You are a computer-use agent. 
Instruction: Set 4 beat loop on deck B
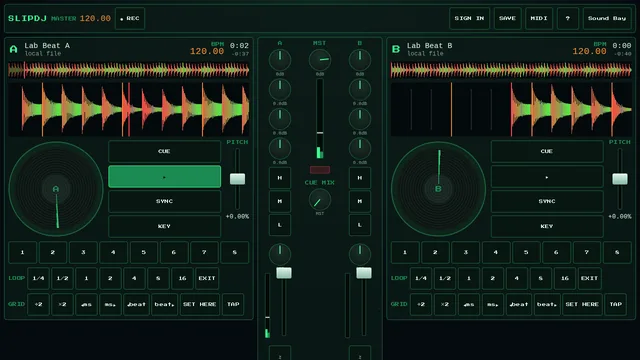[517, 278]
